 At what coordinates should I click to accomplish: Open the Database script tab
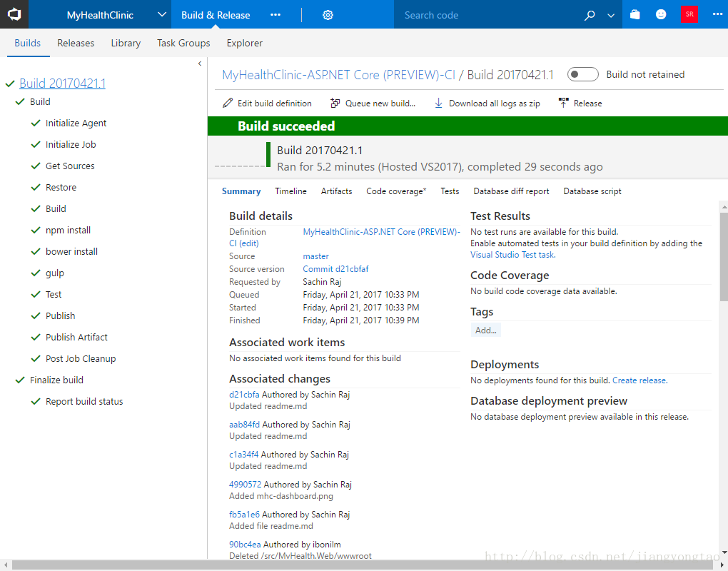(592, 191)
